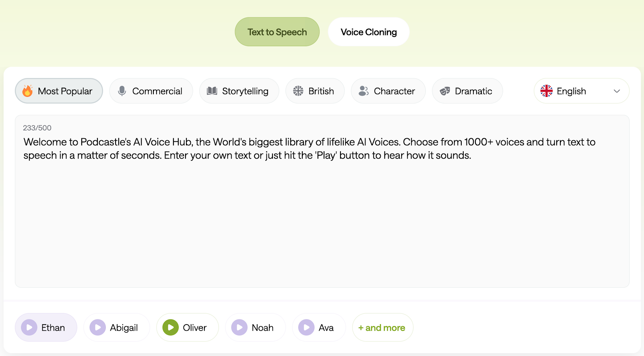Play Noah voice sample
Viewport: 644px width, 356px height.
click(239, 327)
